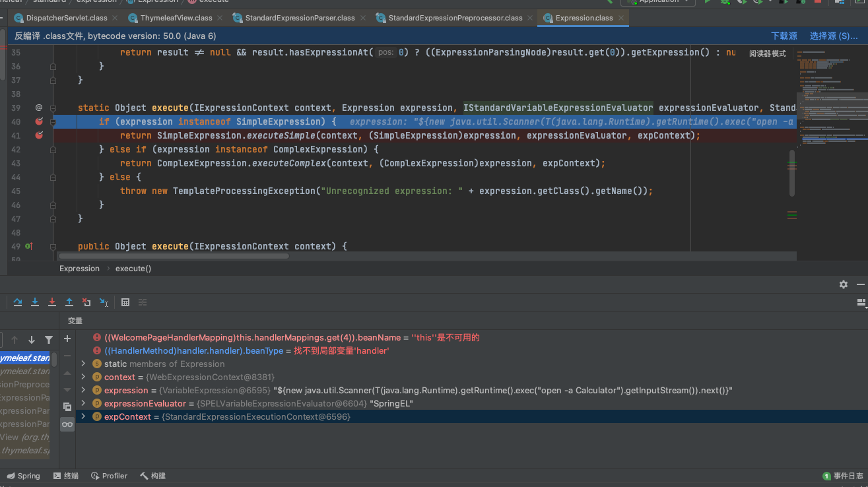Click the @ annotation gutter icon on line 39
Screen dimensions: 868x487
point(39,108)
